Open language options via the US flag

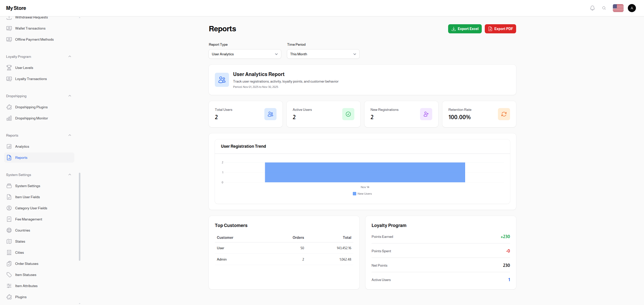[618, 8]
